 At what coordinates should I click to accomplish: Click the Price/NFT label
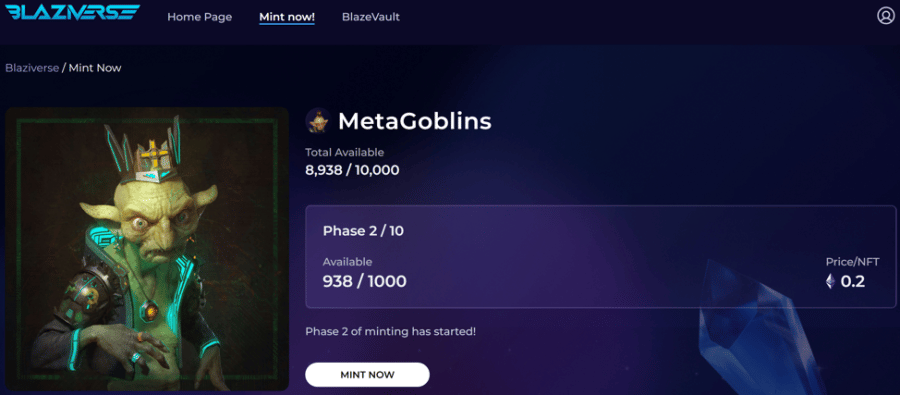pyautogui.click(x=852, y=262)
